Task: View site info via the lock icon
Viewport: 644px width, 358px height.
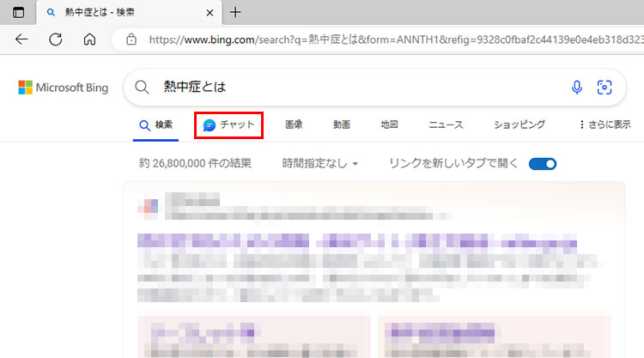Action: point(131,39)
